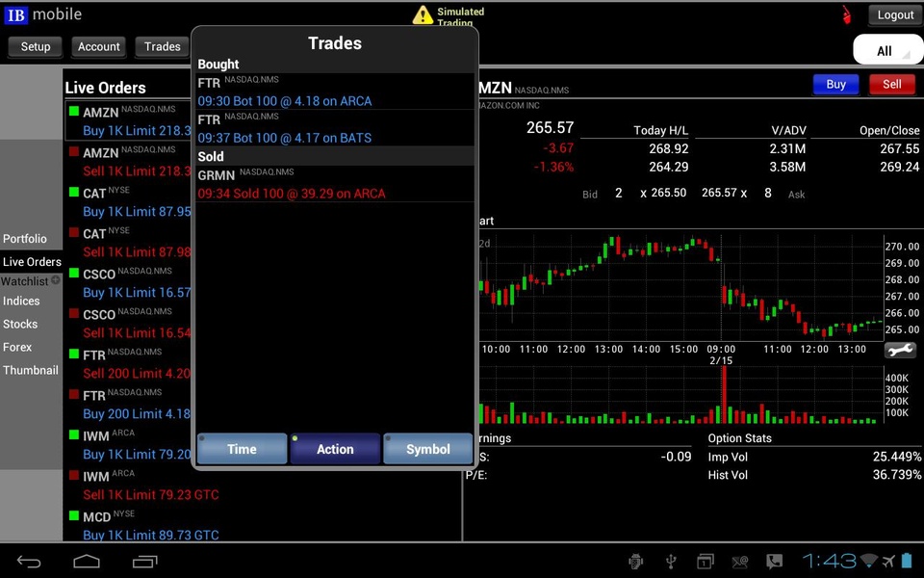
Task: Tap the USB connection status icon
Action: point(671,561)
